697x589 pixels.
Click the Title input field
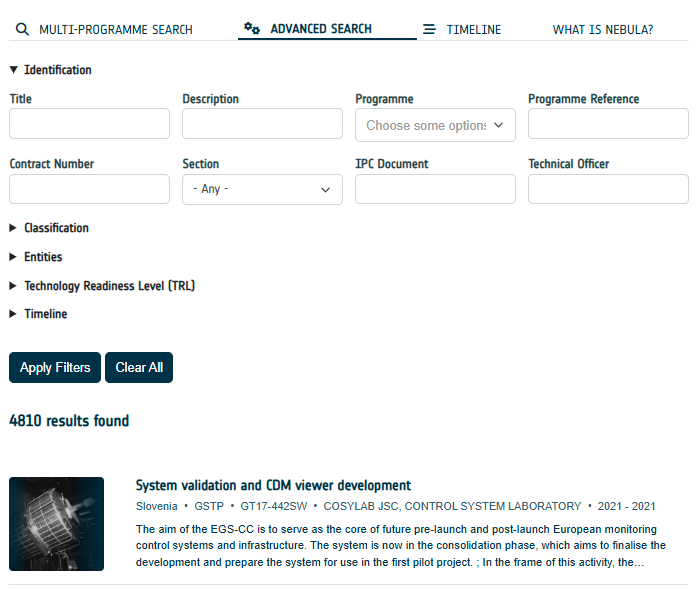click(x=89, y=124)
